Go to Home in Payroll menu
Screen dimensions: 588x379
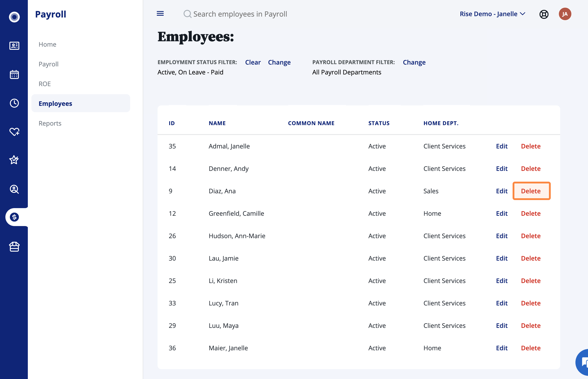pyautogui.click(x=48, y=44)
